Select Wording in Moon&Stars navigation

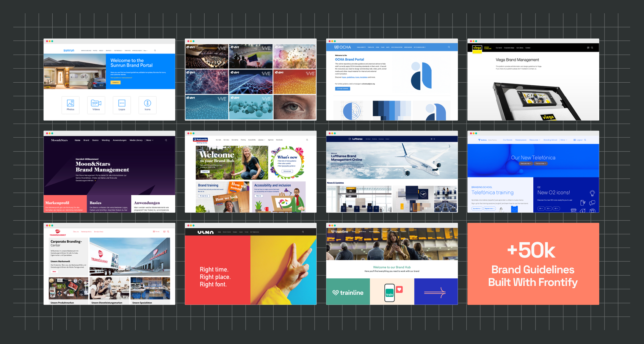[x=106, y=140]
